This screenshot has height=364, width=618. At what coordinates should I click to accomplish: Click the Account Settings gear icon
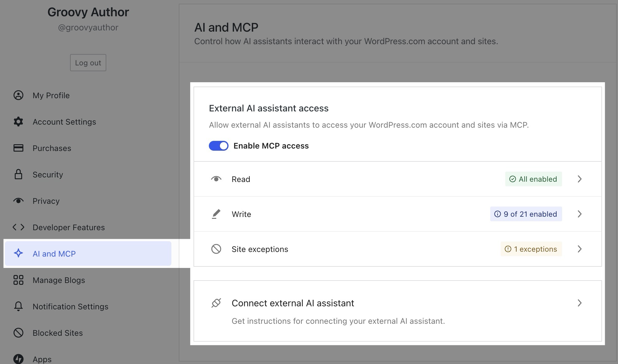click(18, 122)
